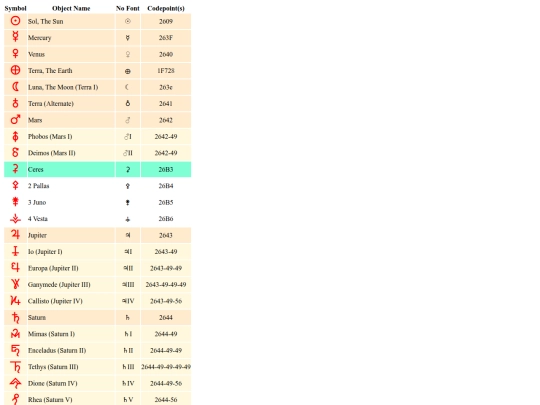The image size is (540, 405).
Task: Click codepoint value 26B3 in Ceres row
Action: click(x=166, y=169)
